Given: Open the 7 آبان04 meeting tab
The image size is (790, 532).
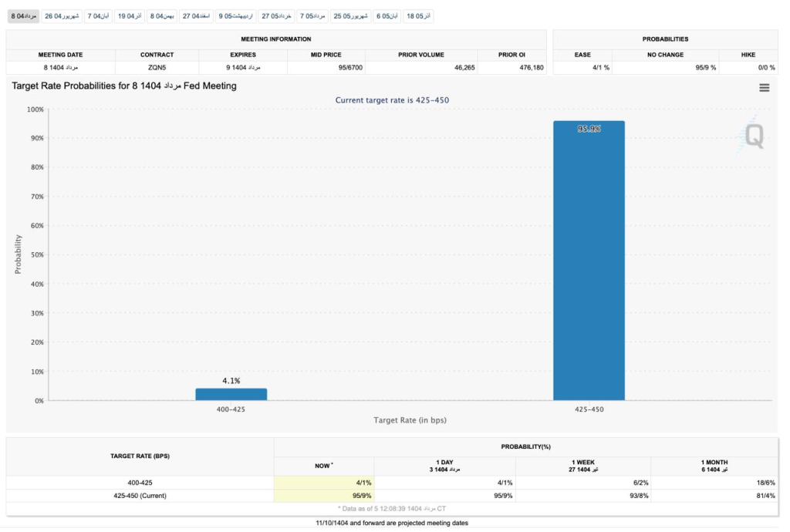Looking at the screenshot, I should (98, 15).
